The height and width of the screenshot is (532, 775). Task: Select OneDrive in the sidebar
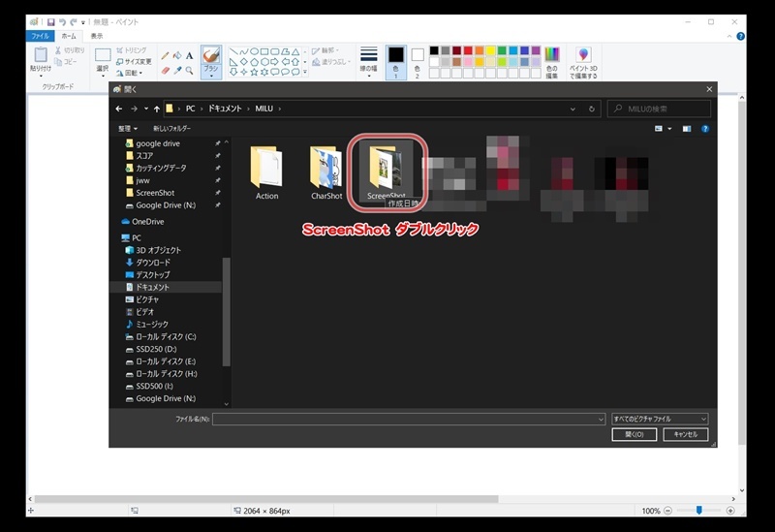(x=149, y=221)
